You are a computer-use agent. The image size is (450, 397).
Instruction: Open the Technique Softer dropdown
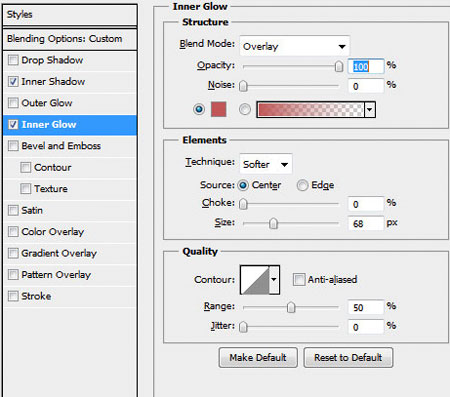(266, 164)
